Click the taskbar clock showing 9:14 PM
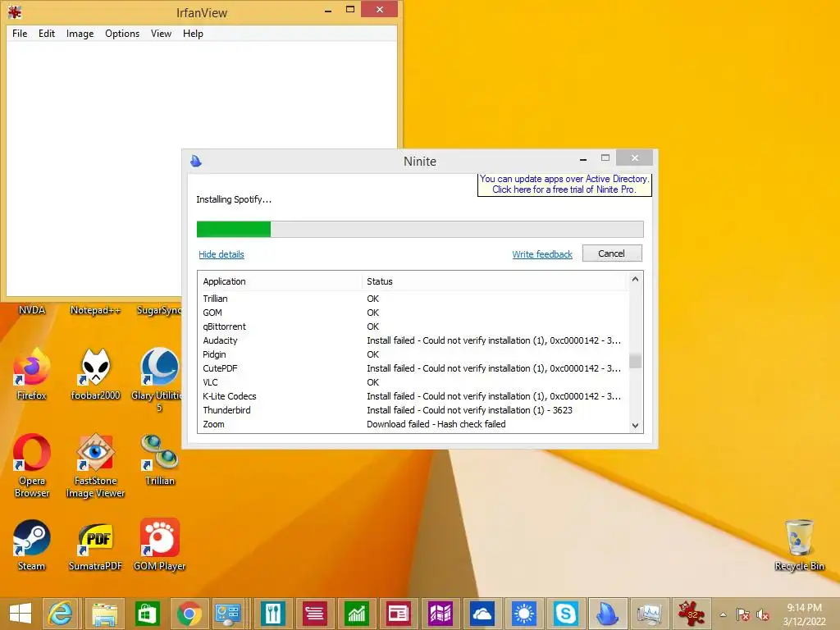The width and height of the screenshot is (840, 630). click(804, 614)
